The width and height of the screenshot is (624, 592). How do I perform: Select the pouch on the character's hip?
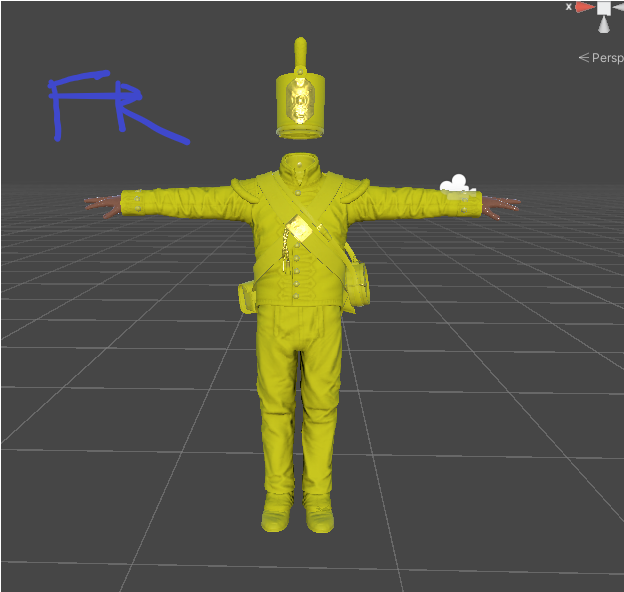[x=357, y=282]
